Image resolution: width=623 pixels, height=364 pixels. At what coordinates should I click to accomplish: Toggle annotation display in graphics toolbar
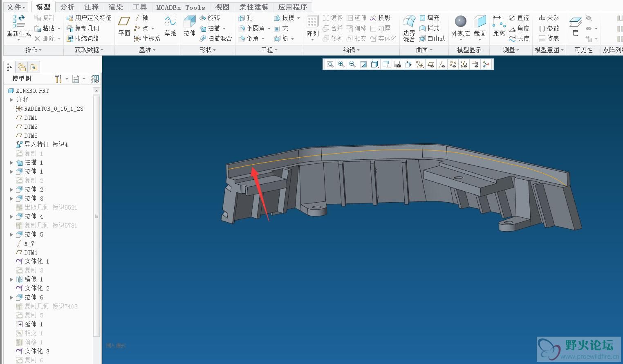pos(475,65)
